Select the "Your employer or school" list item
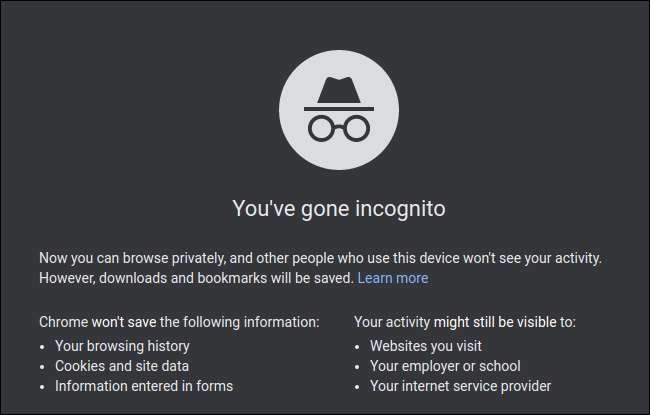The image size is (650, 415). coord(445,366)
